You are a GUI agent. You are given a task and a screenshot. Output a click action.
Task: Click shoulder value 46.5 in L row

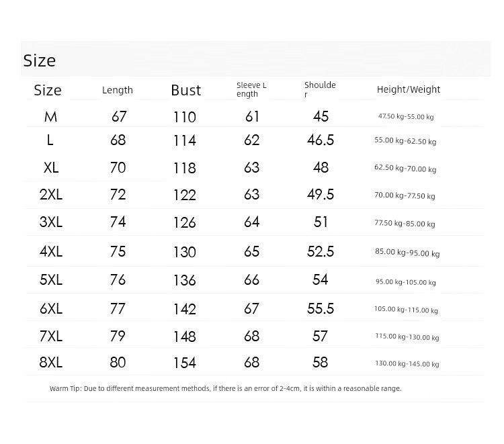click(x=321, y=140)
